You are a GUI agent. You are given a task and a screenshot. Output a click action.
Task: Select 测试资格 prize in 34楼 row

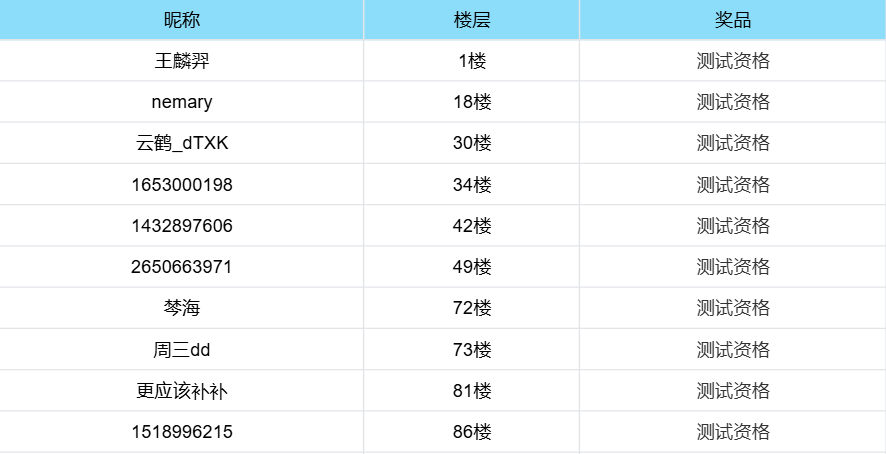(733, 184)
